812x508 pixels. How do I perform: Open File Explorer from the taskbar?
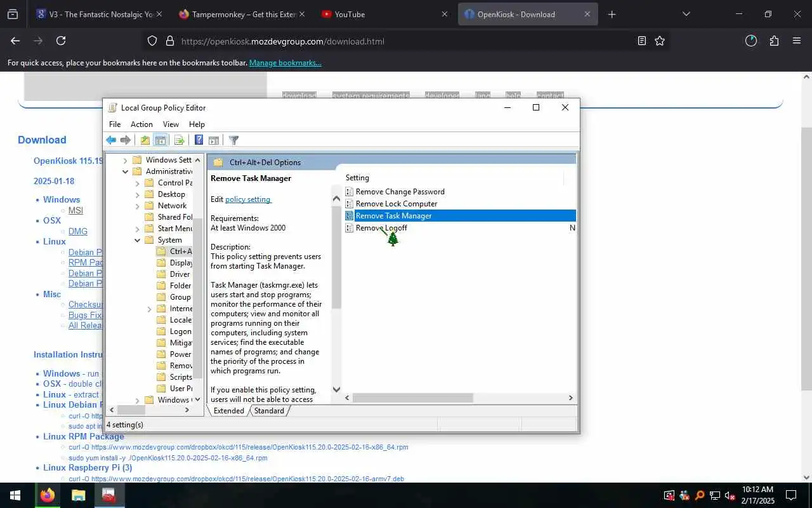78,495
